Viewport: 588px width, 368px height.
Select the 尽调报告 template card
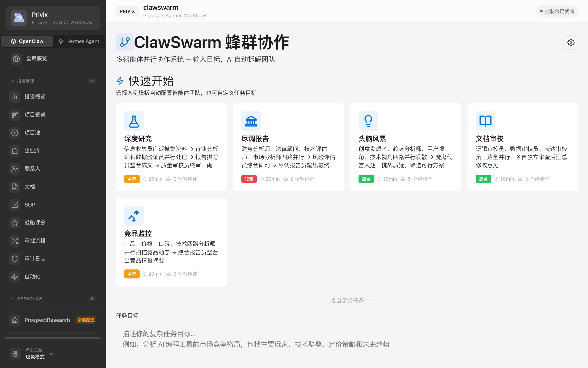[x=288, y=147]
